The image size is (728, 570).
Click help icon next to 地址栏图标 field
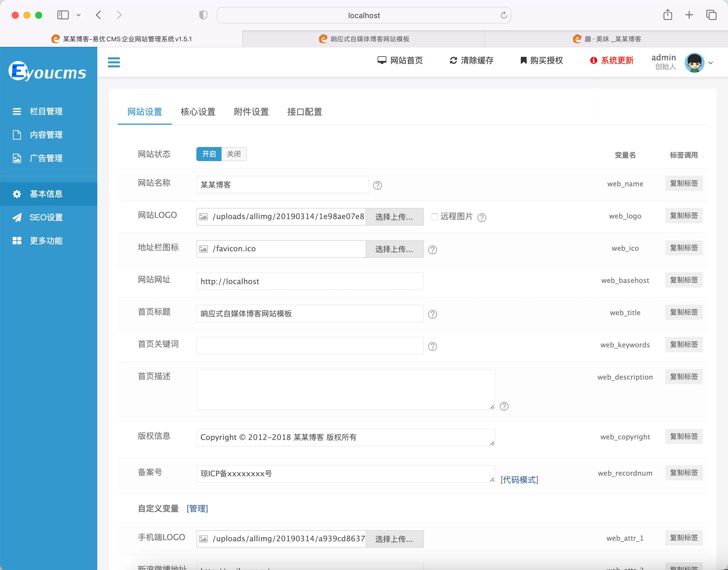click(433, 250)
